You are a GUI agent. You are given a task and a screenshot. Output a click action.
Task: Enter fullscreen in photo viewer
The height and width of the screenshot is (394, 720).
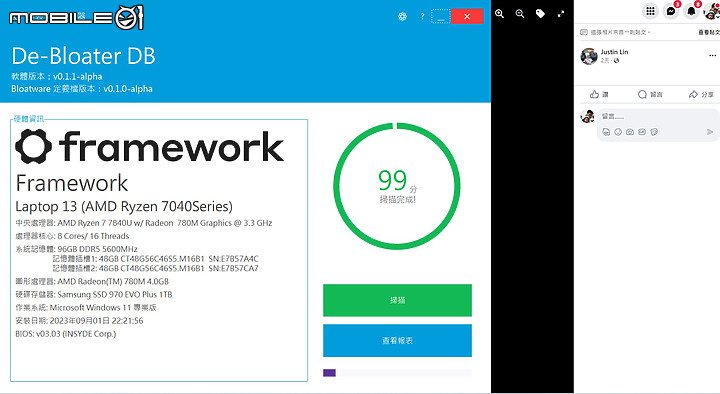tap(561, 14)
